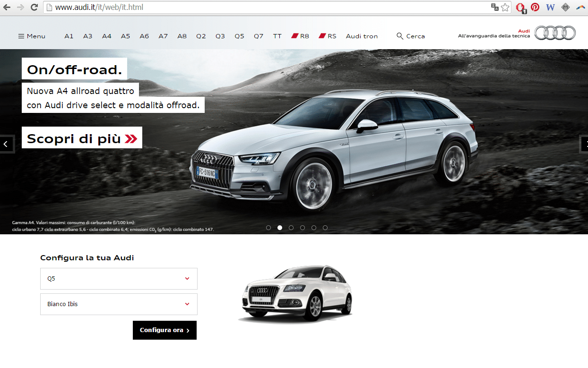Image resolution: width=588 pixels, height=368 pixels.
Task: Click the search magnifier icon next to Cerca
Action: point(400,36)
